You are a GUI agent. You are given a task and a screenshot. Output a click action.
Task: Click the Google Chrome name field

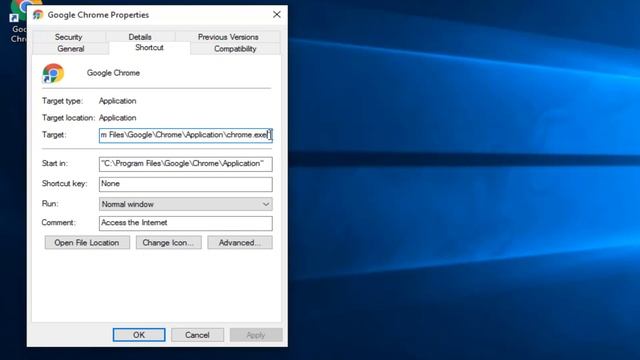pyautogui.click(x=113, y=73)
